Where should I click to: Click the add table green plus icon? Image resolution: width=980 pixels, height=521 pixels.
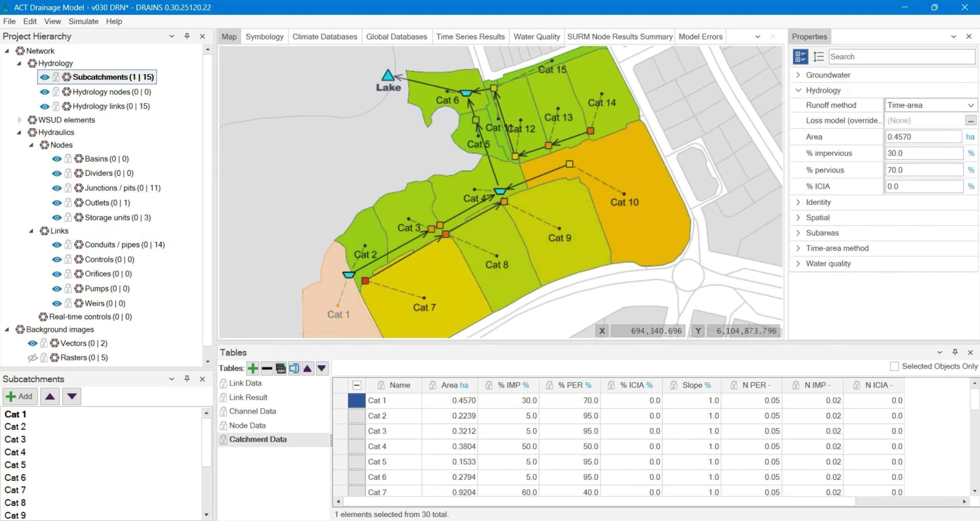click(253, 368)
